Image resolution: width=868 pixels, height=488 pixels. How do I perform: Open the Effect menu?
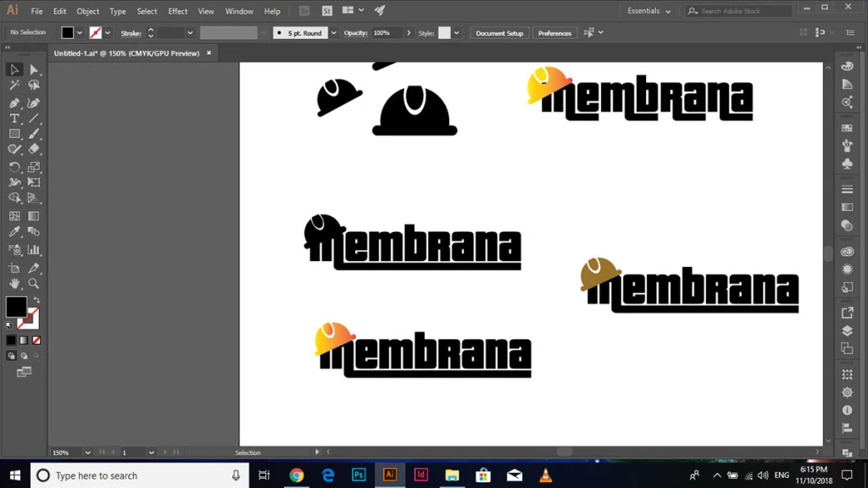[x=178, y=11]
